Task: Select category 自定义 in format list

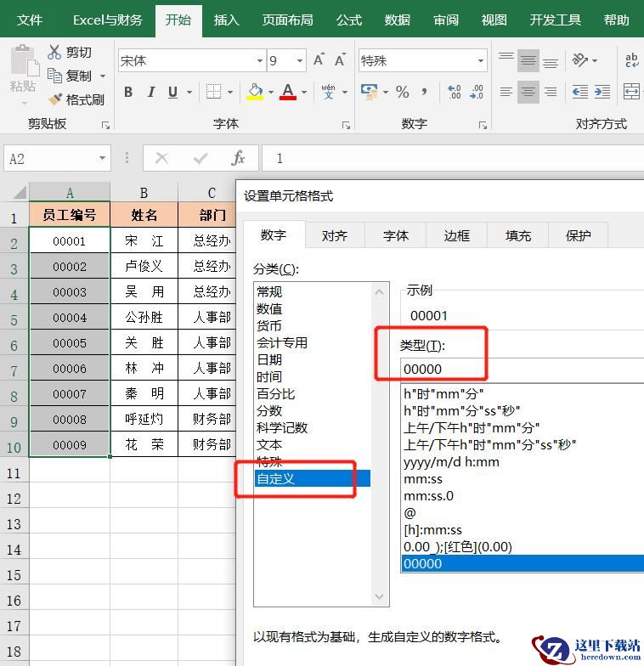Action: click(x=313, y=479)
